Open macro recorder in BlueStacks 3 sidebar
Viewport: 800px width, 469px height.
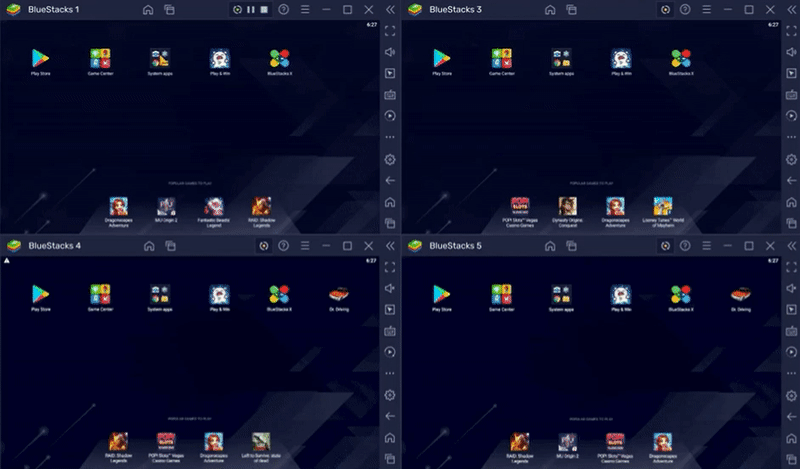(791, 116)
